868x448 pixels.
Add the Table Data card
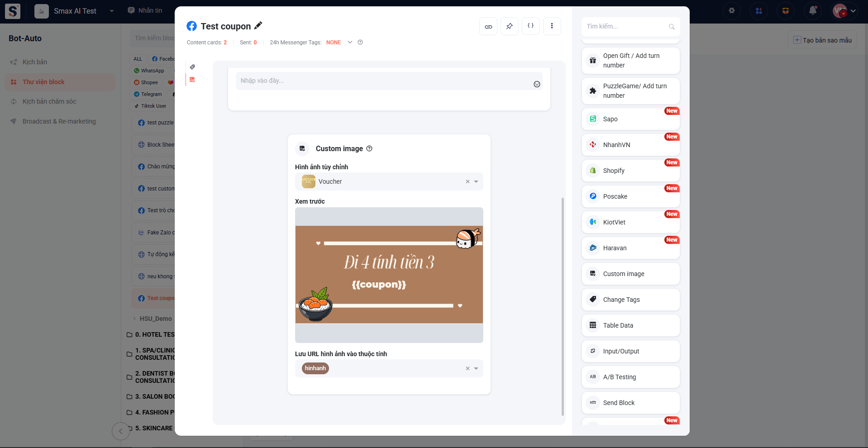click(630, 325)
